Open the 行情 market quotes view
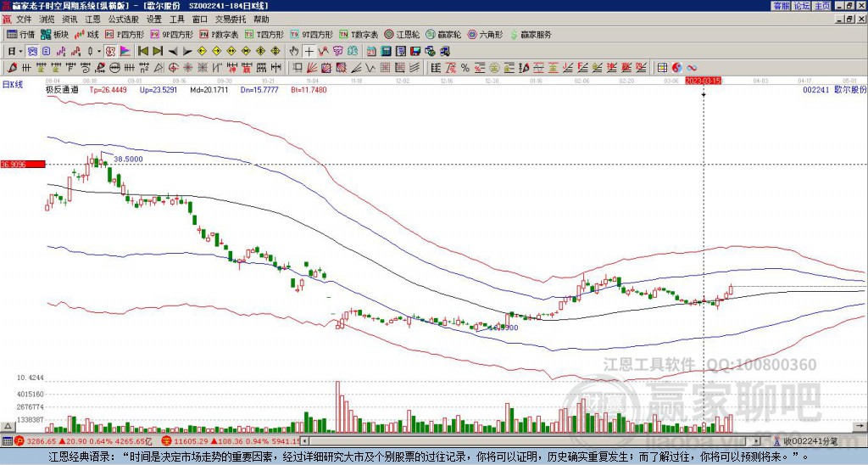The image size is (868, 465). click(20, 34)
